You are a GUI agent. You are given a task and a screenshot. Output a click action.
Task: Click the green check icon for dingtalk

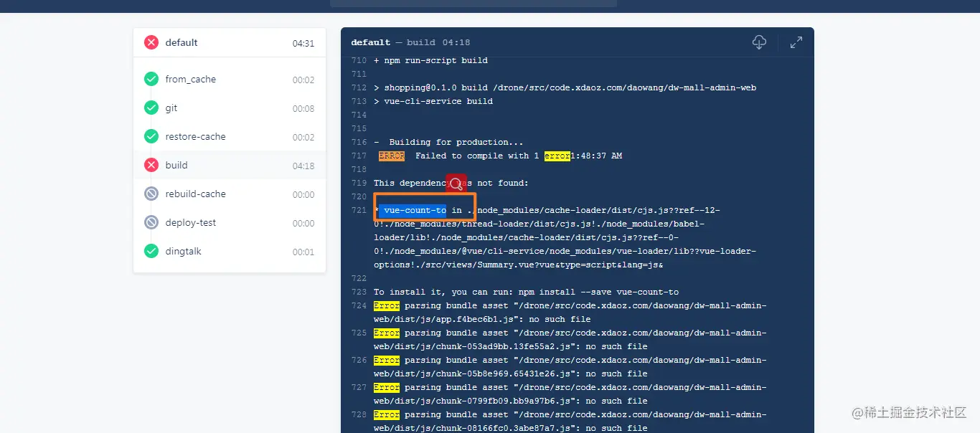click(x=151, y=251)
